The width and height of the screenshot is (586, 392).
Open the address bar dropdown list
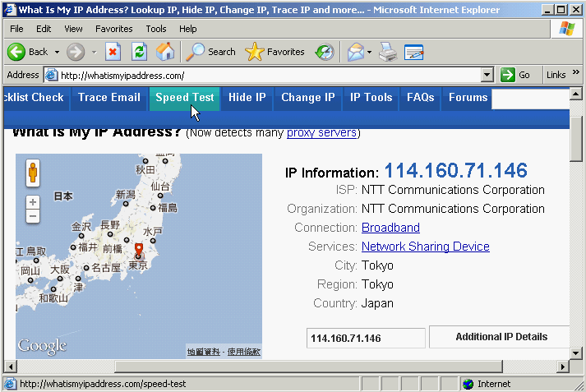tap(487, 75)
